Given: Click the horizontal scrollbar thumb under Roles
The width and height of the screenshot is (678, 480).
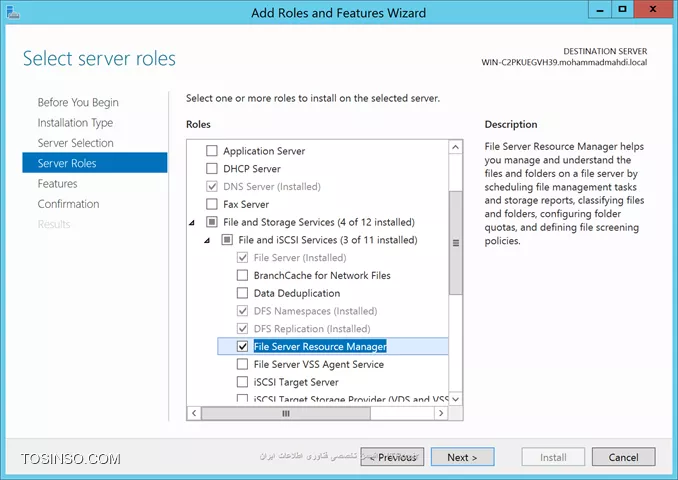Looking at the screenshot, I should 286,413.
